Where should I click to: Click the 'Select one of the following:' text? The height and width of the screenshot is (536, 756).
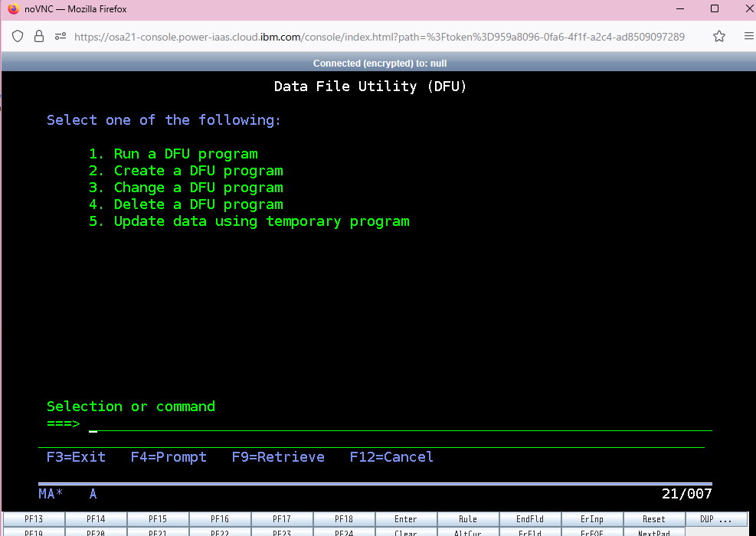(164, 120)
